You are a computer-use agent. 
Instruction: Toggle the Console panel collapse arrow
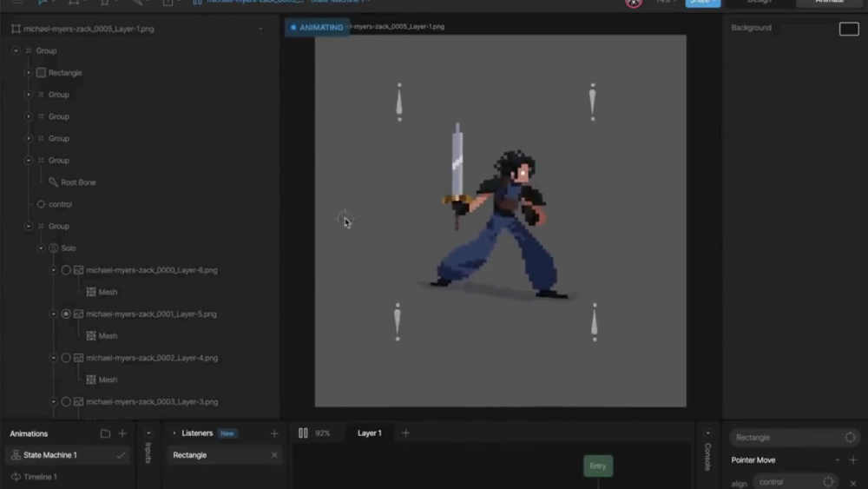[x=708, y=433]
